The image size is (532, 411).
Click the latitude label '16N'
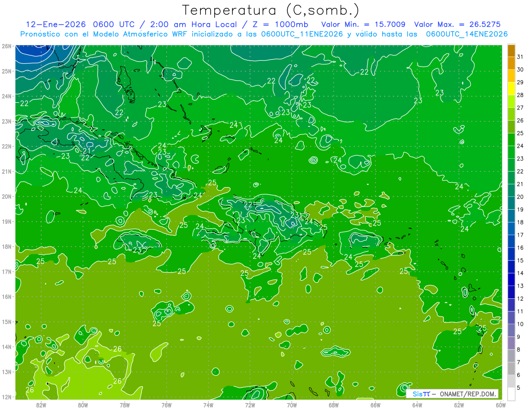point(7,297)
